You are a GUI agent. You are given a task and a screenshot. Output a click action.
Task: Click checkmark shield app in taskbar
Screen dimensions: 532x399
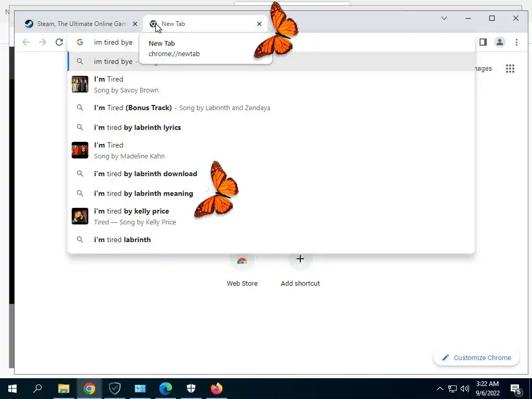coord(115,389)
